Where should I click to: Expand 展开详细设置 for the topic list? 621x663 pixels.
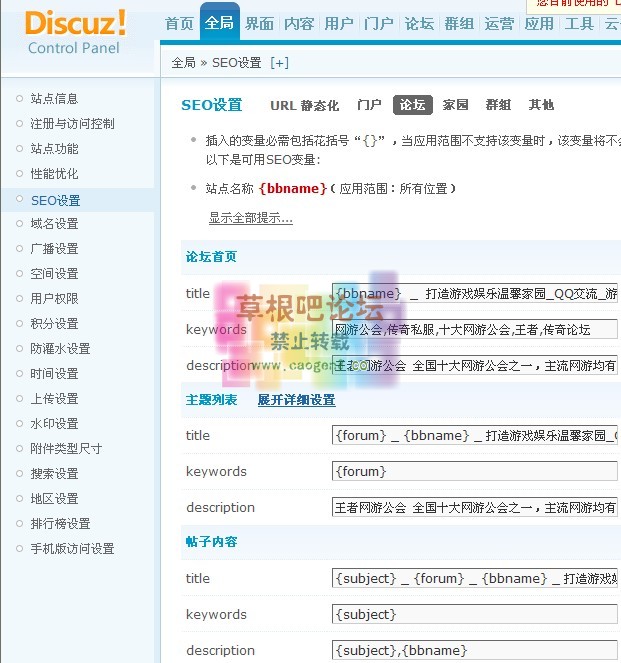pyautogui.click(x=296, y=400)
